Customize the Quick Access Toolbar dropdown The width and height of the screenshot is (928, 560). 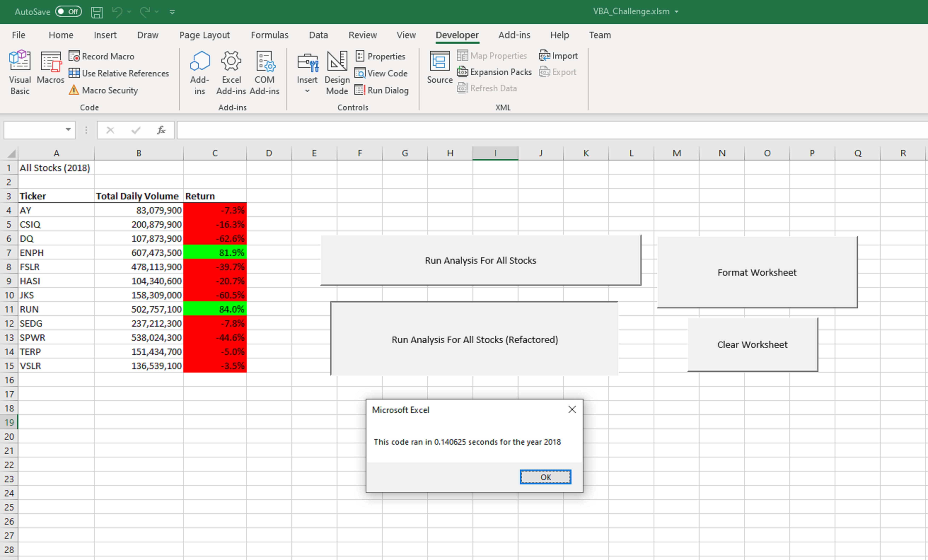(172, 12)
